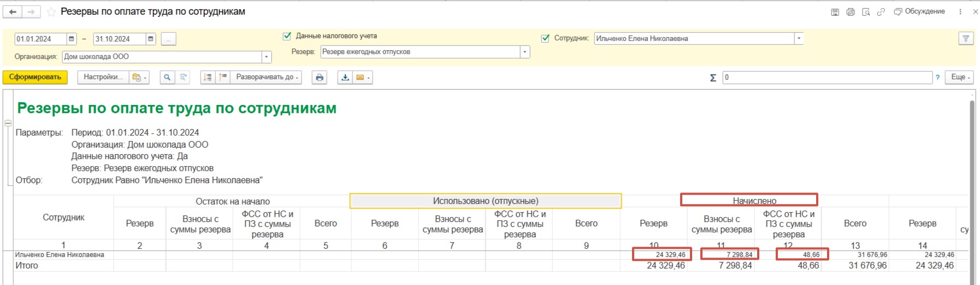Open calendar picker for the start date
980x285 pixels.
point(72,39)
